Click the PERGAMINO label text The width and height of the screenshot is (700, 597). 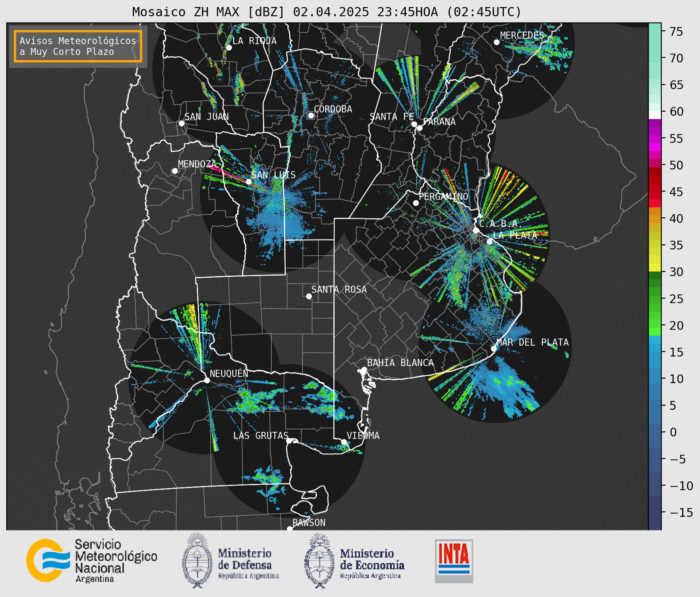coord(444,196)
